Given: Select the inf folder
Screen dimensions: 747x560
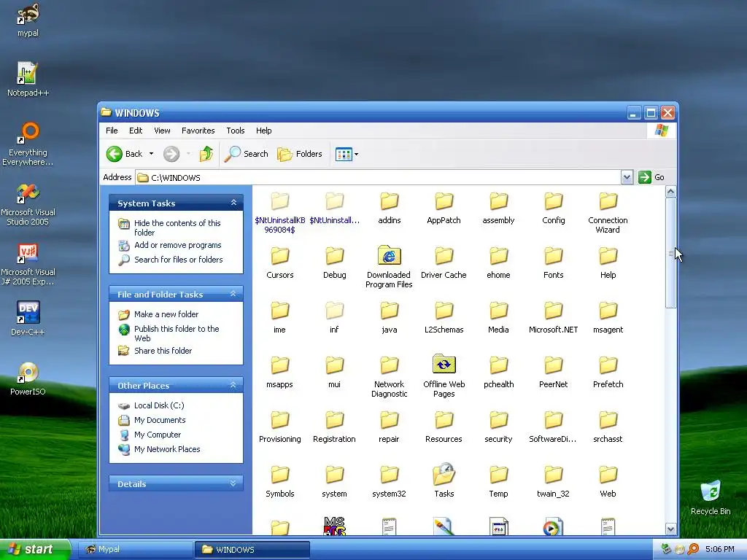Looking at the screenshot, I should [x=334, y=318].
